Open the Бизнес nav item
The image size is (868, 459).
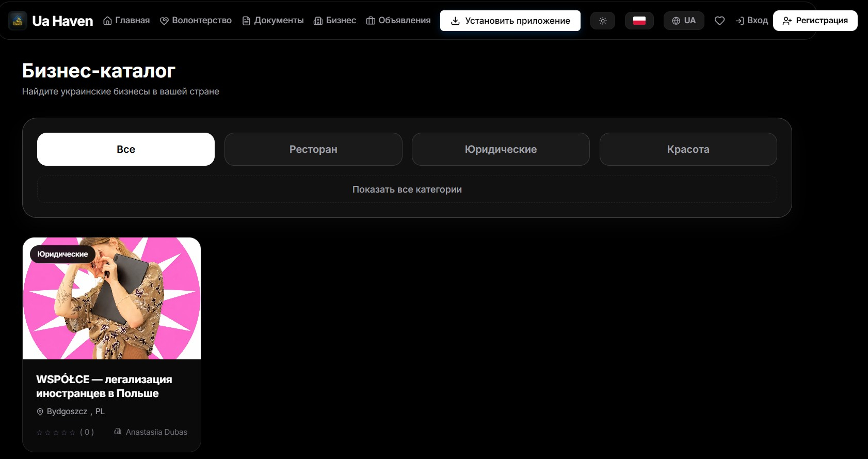click(335, 21)
